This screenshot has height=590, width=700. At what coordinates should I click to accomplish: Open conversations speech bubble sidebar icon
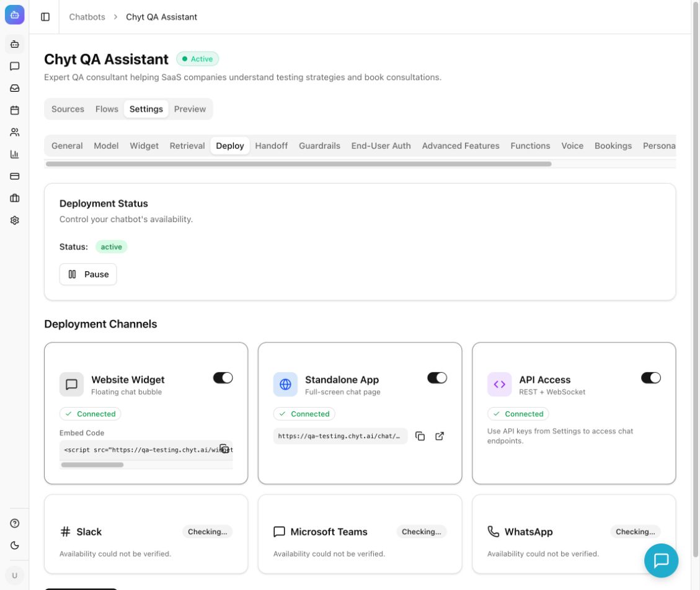pyautogui.click(x=15, y=66)
